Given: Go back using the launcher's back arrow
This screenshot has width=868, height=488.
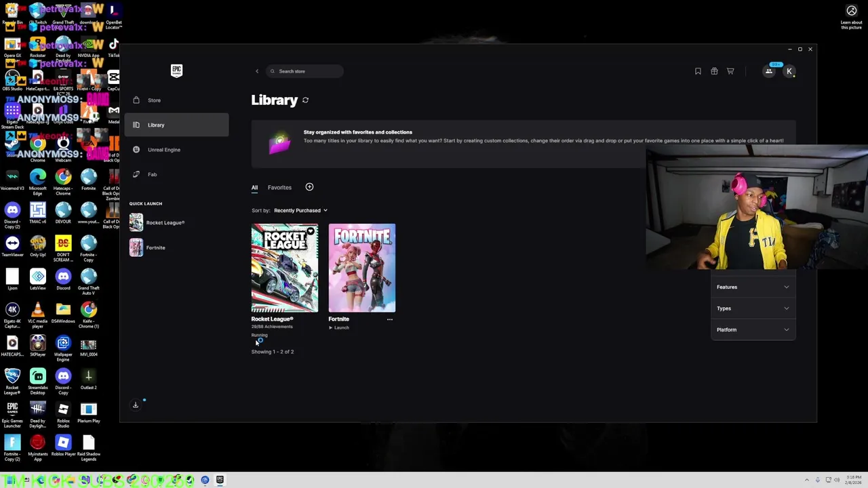Looking at the screenshot, I should click(x=256, y=71).
